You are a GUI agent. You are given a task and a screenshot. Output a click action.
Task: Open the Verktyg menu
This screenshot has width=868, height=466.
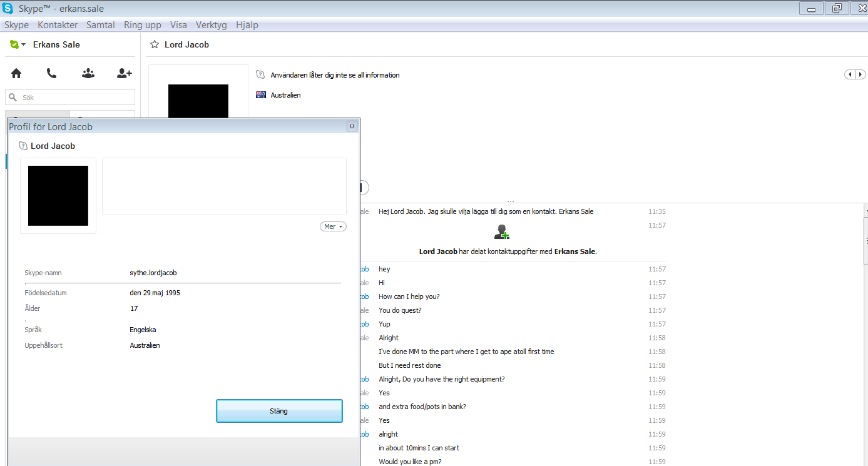point(212,25)
